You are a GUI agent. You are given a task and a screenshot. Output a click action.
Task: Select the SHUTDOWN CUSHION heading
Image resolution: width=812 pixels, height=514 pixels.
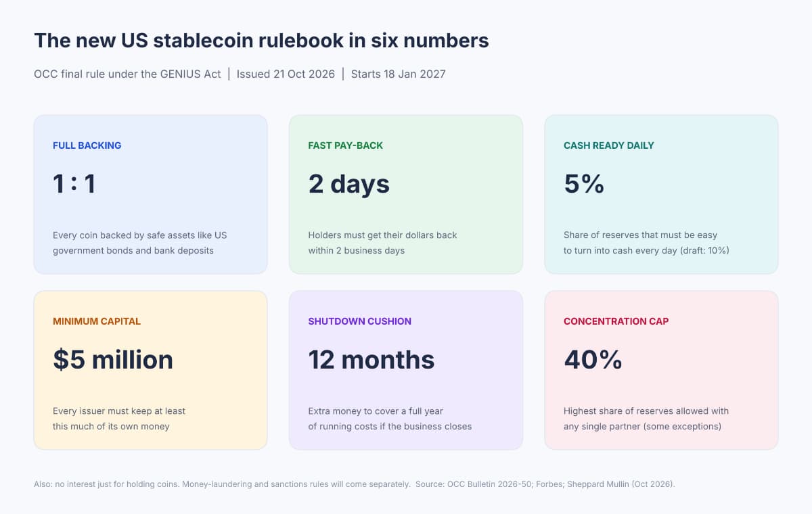tap(360, 321)
